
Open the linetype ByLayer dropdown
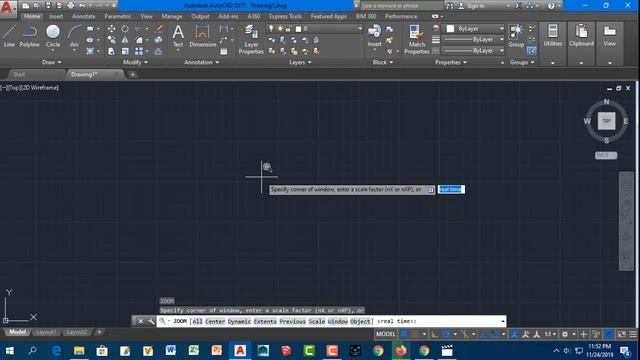[x=473, y=51]
